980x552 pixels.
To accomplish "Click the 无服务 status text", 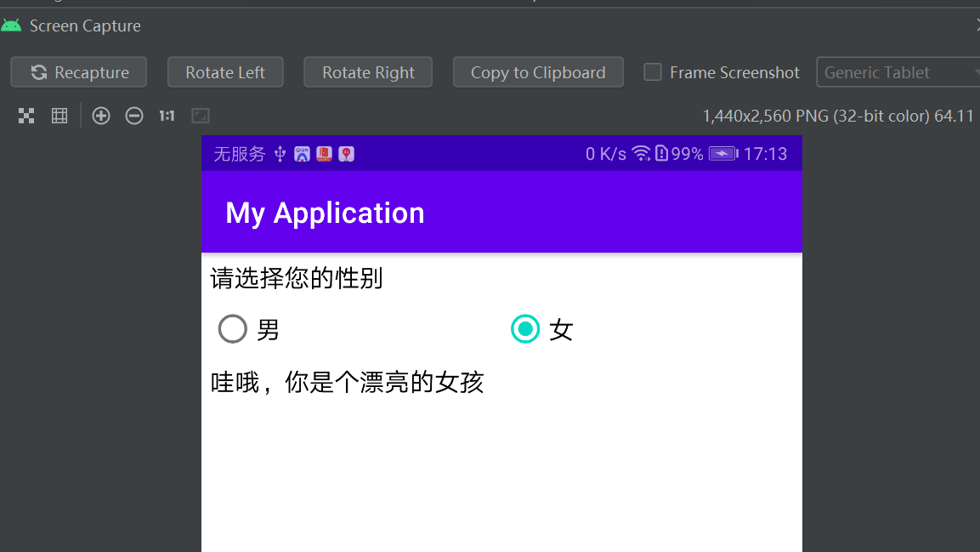I will [240, 154].
